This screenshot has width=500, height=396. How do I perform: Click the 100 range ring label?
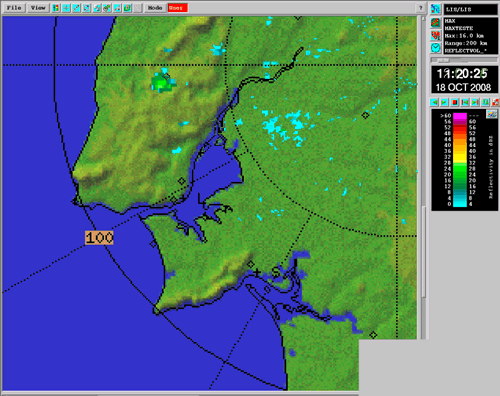pos(99,238)
